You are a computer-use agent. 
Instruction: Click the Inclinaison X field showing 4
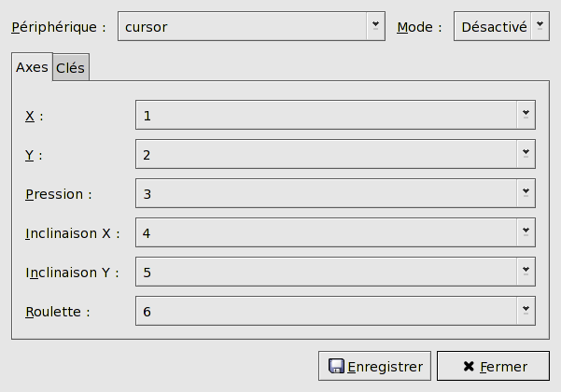pyautogui.click(x=327, y=232)
